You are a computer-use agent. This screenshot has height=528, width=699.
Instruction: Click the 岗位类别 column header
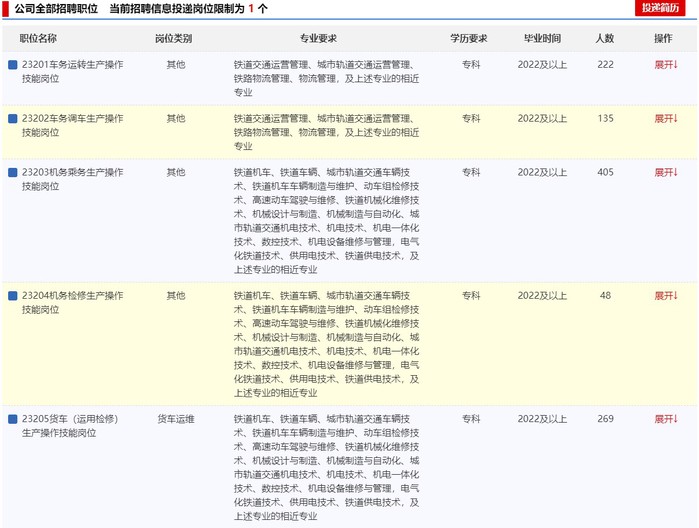click(x=174, y=39)
